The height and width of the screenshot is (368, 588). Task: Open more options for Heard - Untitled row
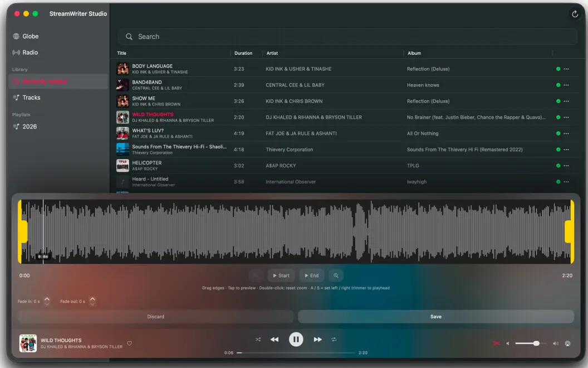tap(566, 182)
